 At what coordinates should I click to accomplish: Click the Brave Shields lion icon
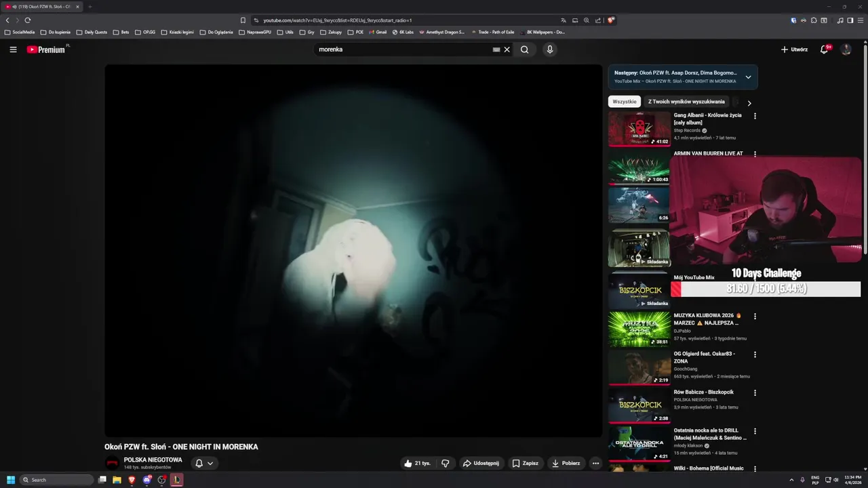611,20
